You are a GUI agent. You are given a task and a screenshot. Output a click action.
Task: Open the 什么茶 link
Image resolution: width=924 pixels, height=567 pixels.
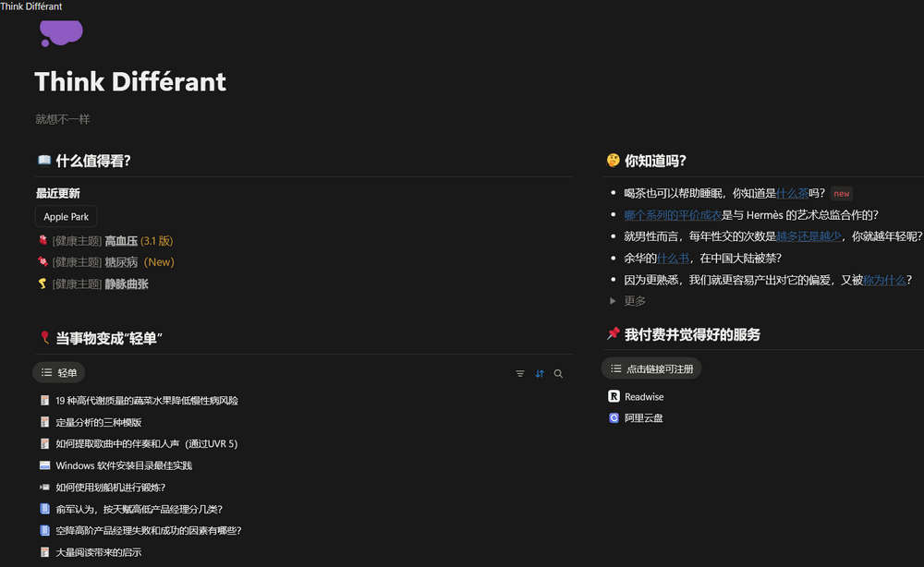792,193
